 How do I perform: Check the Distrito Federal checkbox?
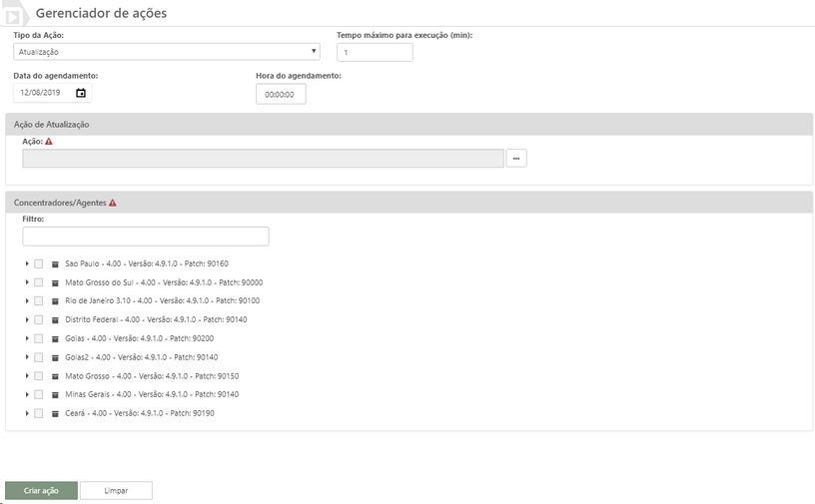[x=39, y=319]
